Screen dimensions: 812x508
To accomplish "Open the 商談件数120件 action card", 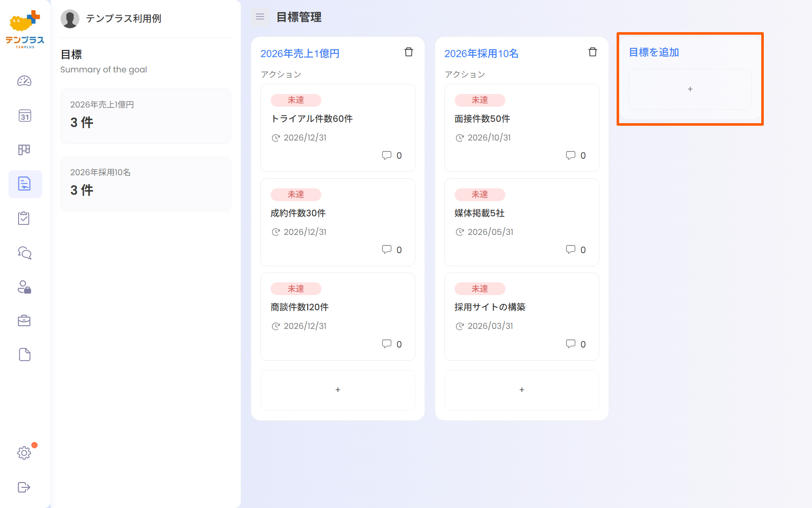I will (x=338, y=317).
